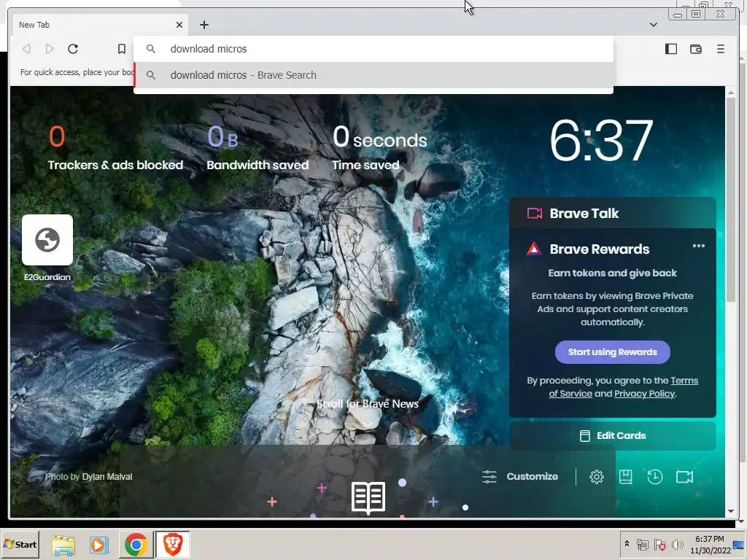The image size is (747, 560).
Task: Click the 6:37 clock widget
Action: (601, 141)
